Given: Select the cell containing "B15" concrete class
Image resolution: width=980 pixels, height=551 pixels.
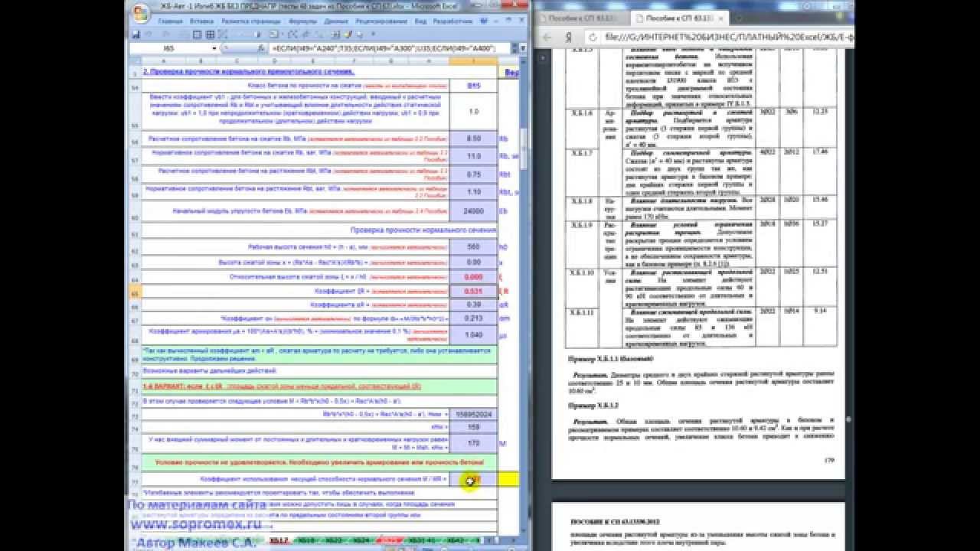Looking at the screenshot, I should [x=473, y=86].
